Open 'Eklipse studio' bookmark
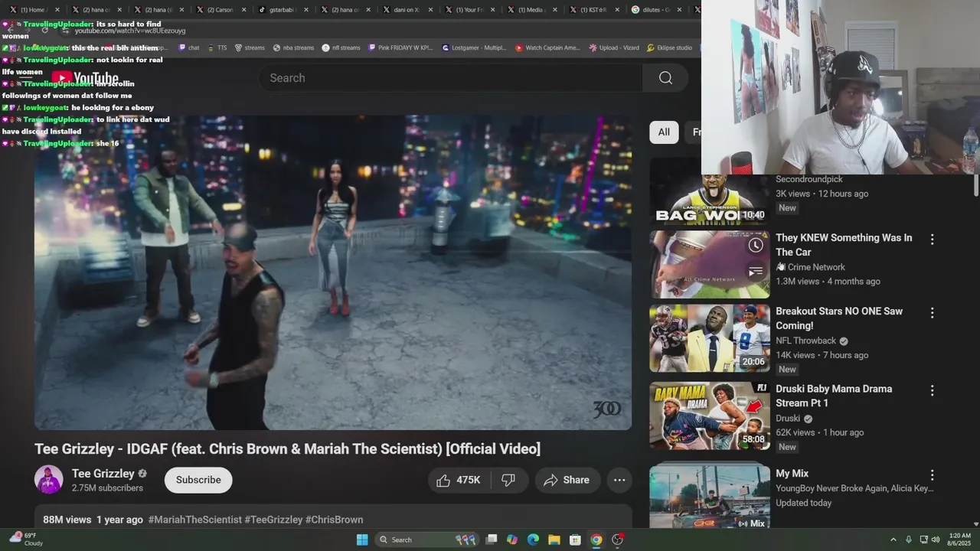 (669, 47)
